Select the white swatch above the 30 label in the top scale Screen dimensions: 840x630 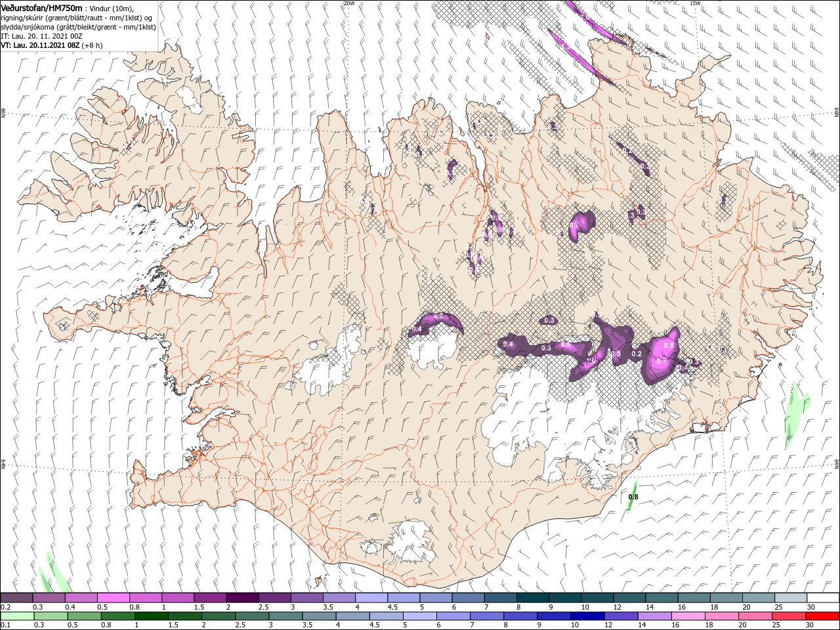(824, 597)
